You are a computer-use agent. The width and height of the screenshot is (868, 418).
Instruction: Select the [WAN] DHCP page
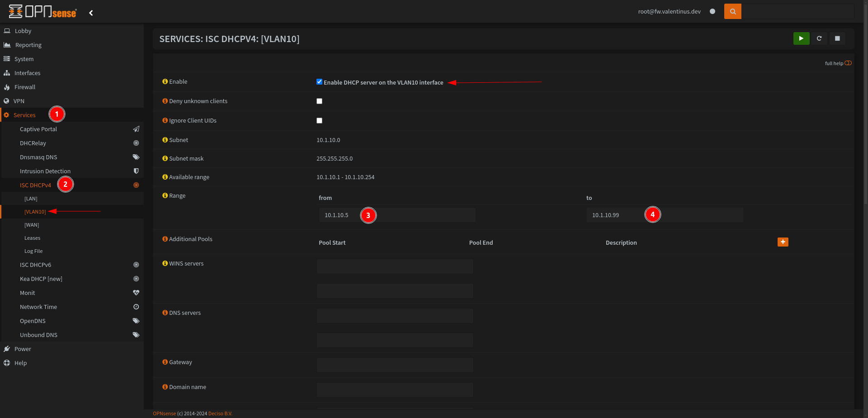pyautogui.click(x=73, y=225)
